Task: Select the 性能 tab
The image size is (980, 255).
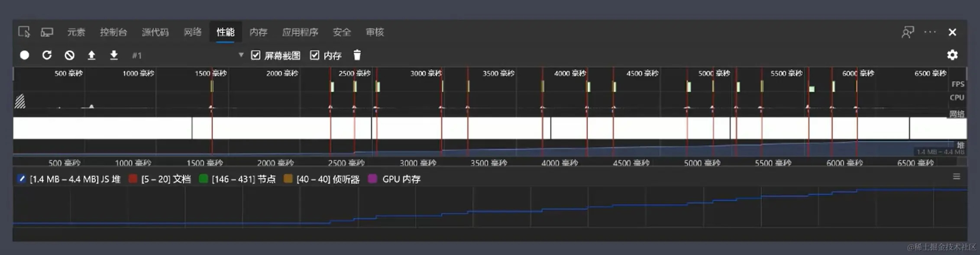Action: (226, 32)
